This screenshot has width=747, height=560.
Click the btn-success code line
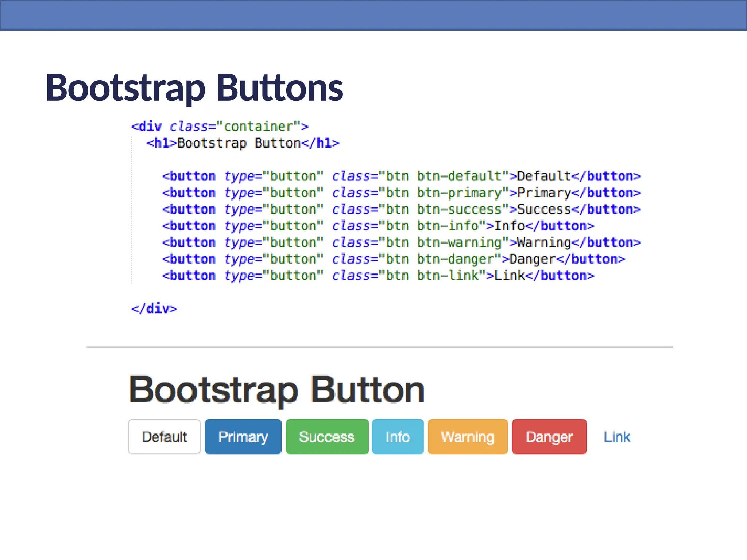click(x=401, y=209)
